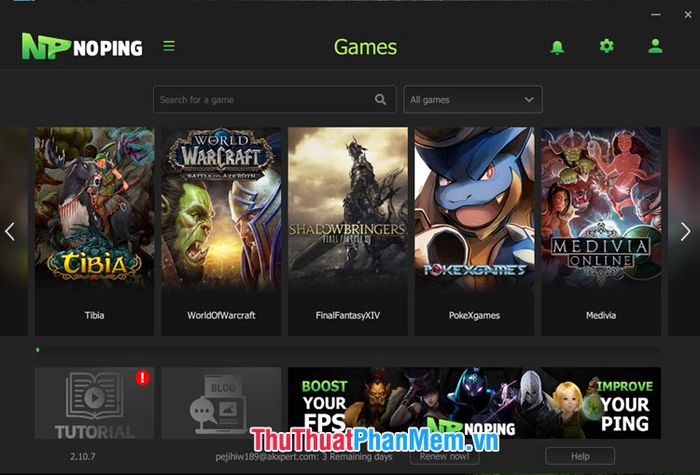Open settings via the gear icon
700x475 pixels.
606,46
